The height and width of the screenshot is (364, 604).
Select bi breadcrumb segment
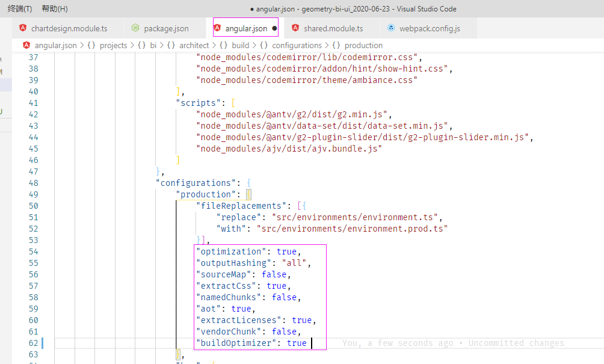(x=153, y=46)
